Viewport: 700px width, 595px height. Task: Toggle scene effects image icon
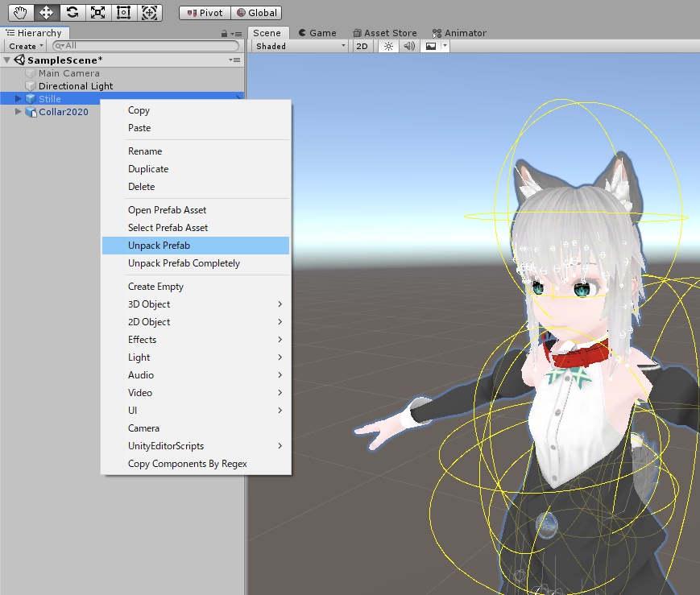pyautogui.click(x=431, y=46)
